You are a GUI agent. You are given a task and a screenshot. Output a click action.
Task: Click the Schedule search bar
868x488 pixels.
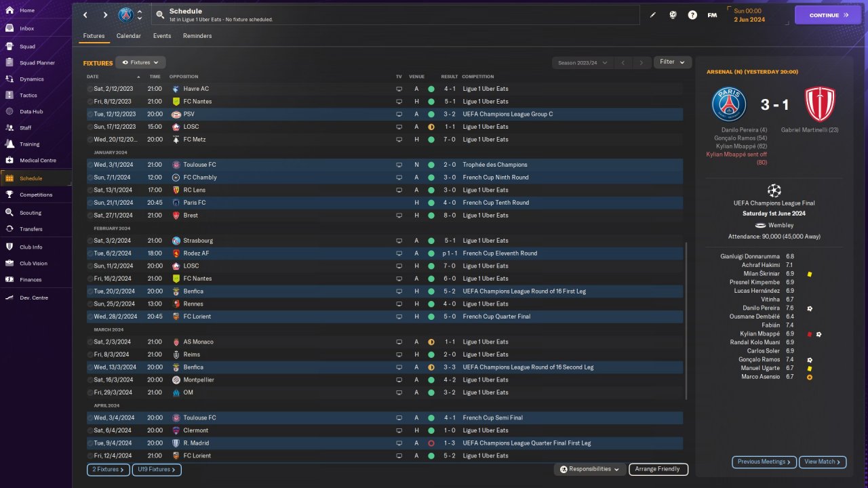pyautogui.click(x=395, y=15)
